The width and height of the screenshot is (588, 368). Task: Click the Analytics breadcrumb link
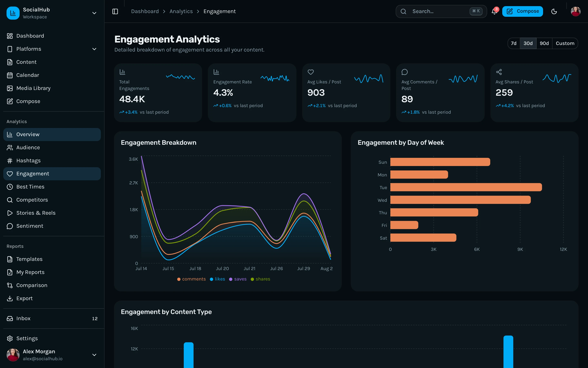tap(181, 11)
